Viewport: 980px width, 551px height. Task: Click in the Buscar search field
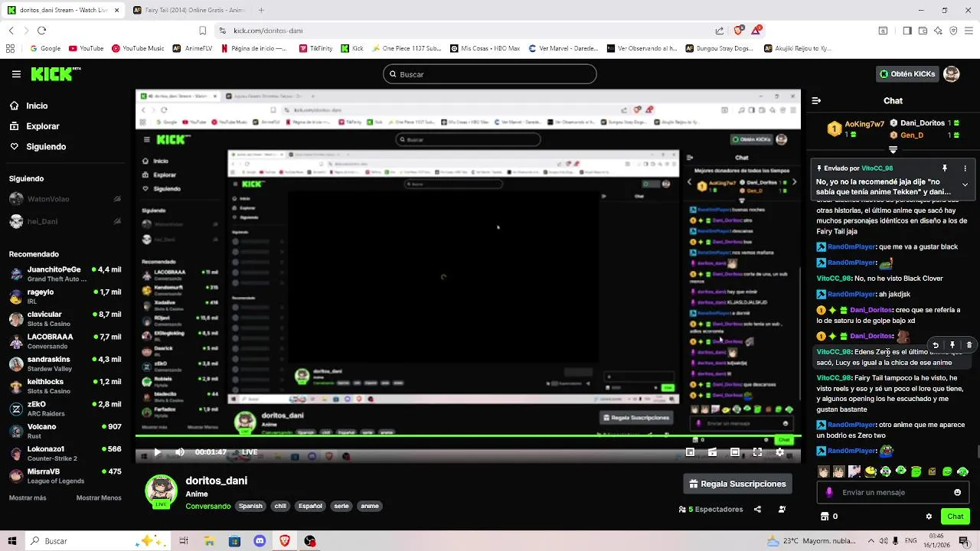(x=490, y=74)
